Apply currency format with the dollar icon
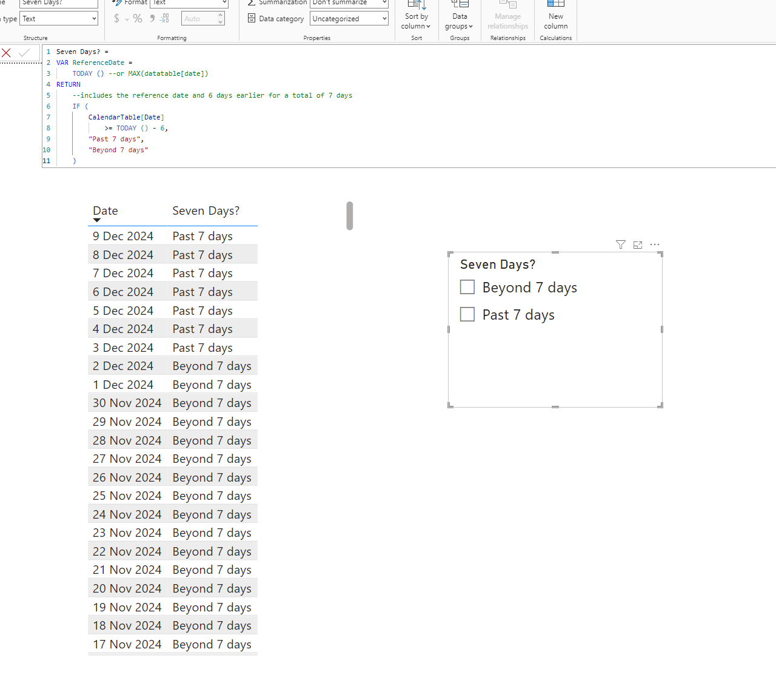 116,19
